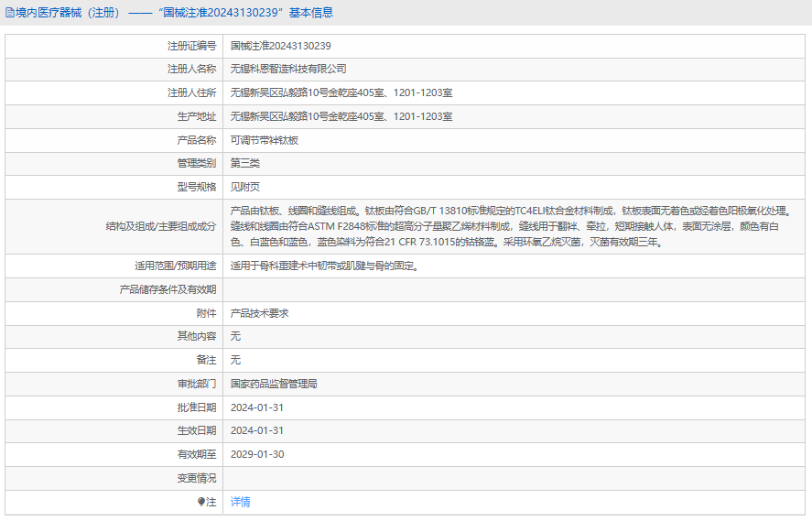
Task: Click the 生效日期 value 2024-01-31
Action: (x=257, y=430)
